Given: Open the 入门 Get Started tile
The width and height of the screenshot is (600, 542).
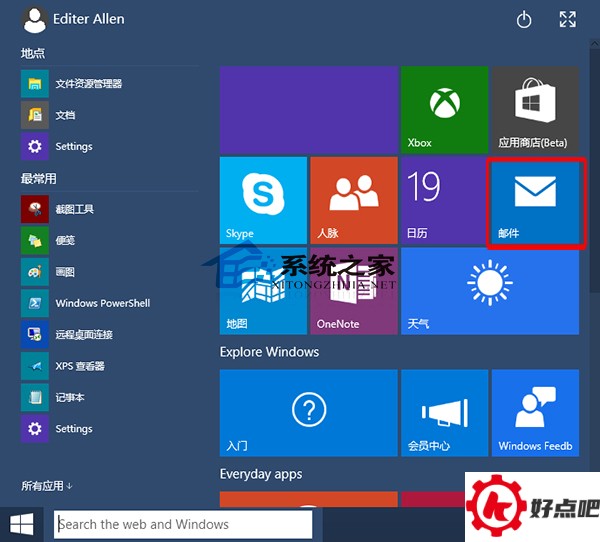Looking at the screenshot, I should tap(308, 413).
